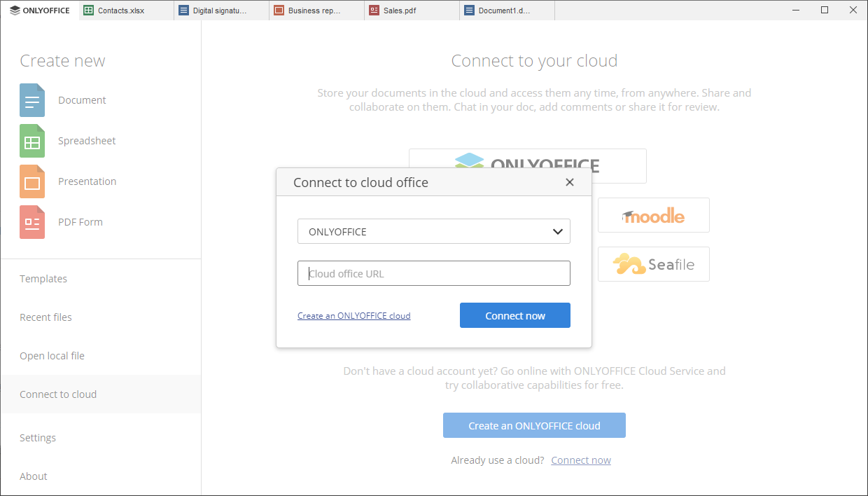
Task: Click the Create an ONLYOFFICE cloud button
Action: click(534, 425)
